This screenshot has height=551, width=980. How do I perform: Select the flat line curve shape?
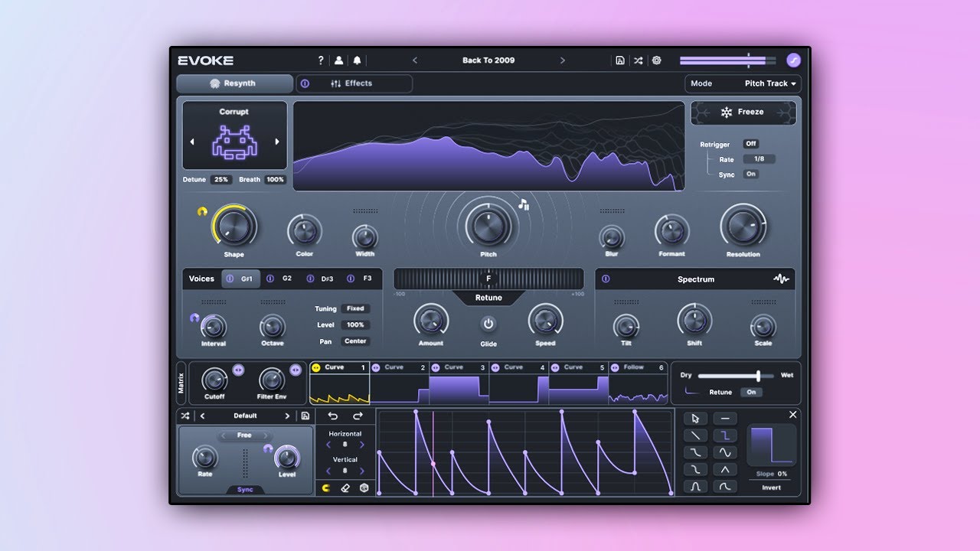[x=724, y=419]
